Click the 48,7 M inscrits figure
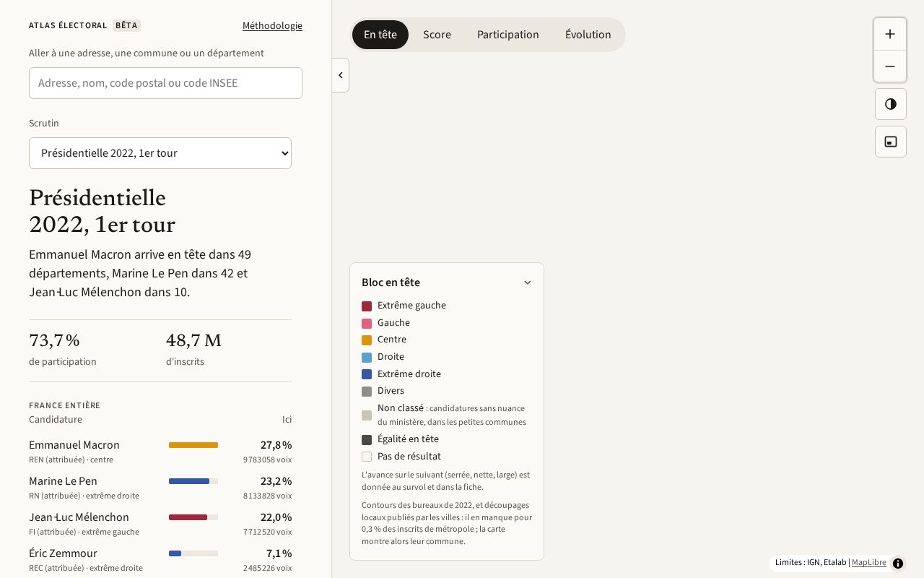Screen dimensions: 924x578 193,340
